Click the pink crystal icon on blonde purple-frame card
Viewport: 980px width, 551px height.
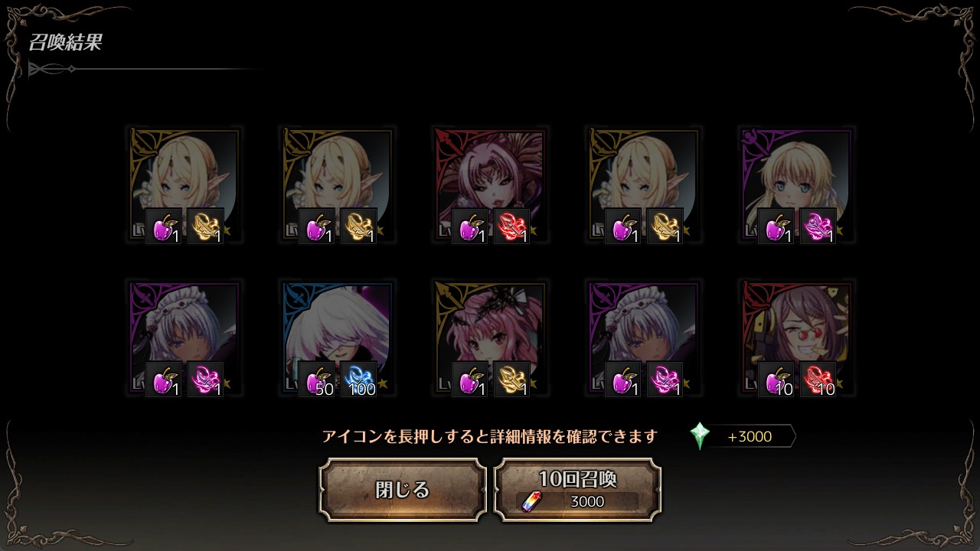tap(818, 226)
